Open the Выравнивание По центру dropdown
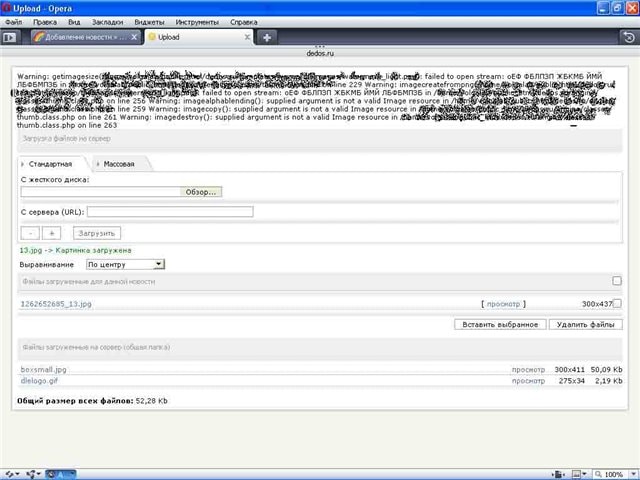The image size is (640, 480). pos(125,264)
